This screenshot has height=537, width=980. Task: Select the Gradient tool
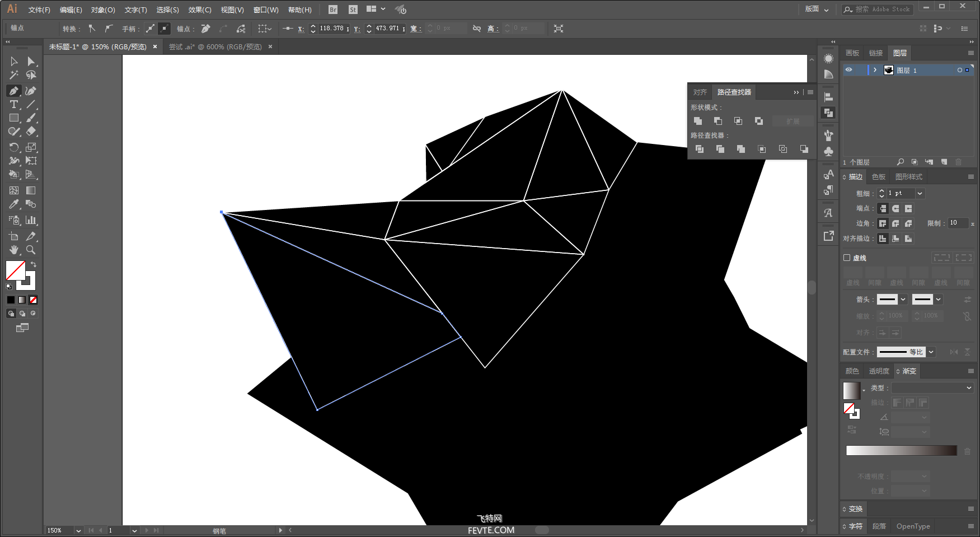point(31,191)
